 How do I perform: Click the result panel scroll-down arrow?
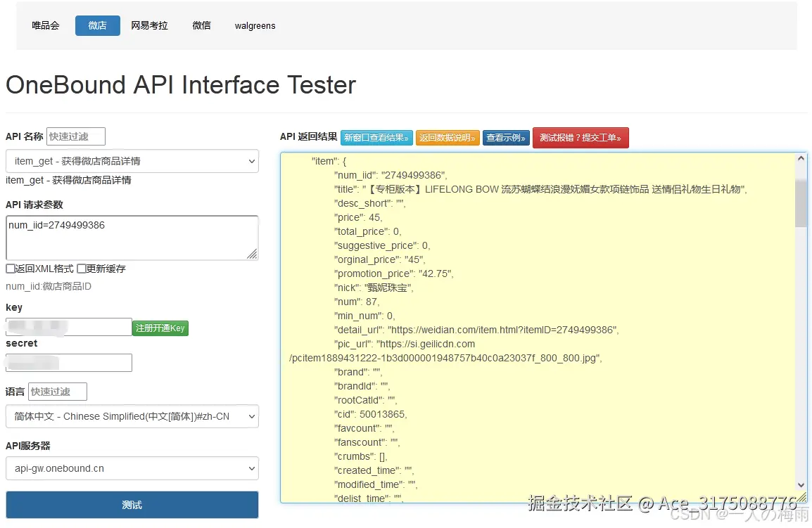801,485
